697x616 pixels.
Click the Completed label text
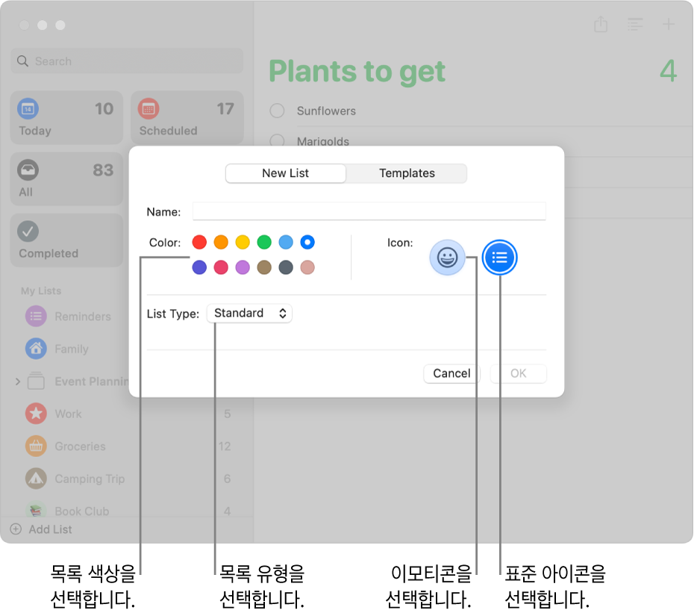tap(49, 253)
